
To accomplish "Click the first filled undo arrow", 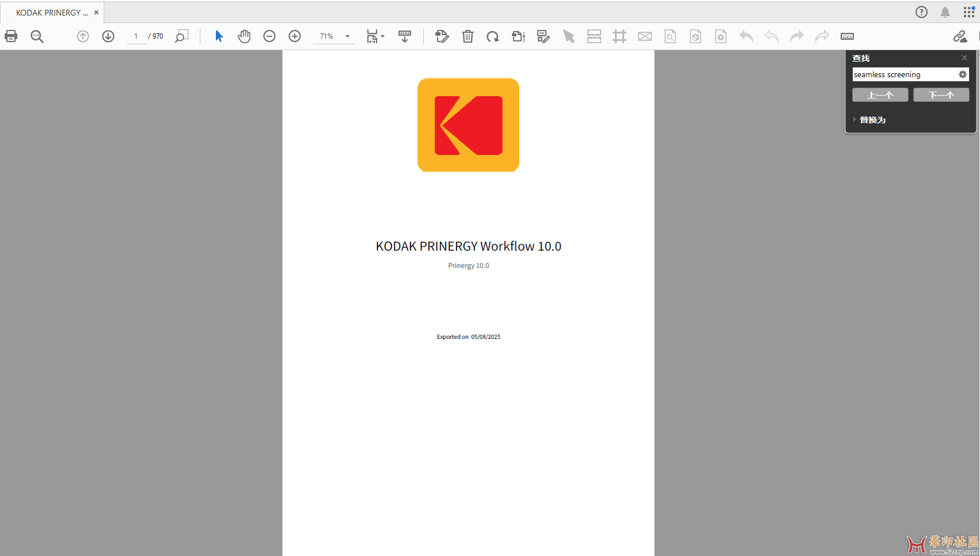I will tap(746, 36).
